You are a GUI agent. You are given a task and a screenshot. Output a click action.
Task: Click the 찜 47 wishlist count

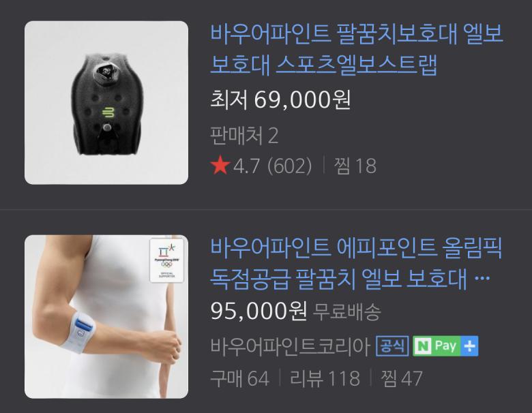tap(402, 378)
